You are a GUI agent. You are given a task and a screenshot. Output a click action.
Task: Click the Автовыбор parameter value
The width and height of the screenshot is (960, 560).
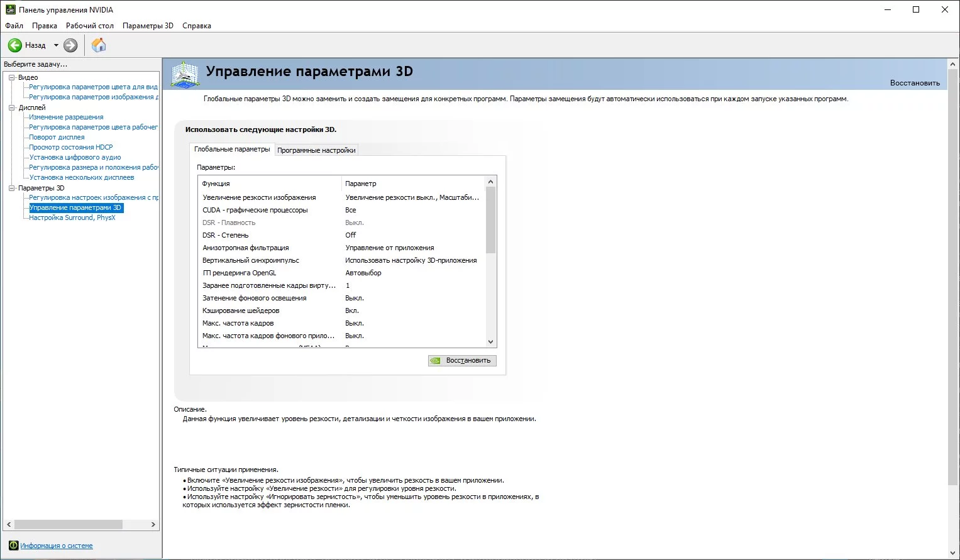coord(363,273)
